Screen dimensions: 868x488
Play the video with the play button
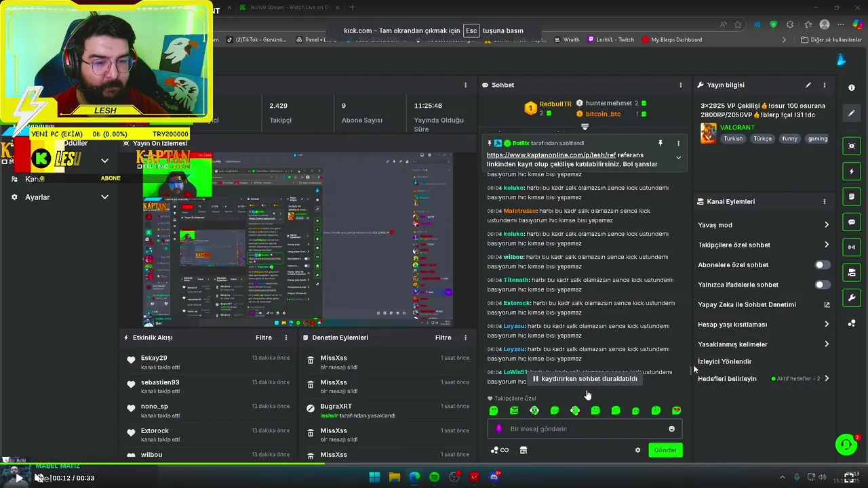[18, 478]
